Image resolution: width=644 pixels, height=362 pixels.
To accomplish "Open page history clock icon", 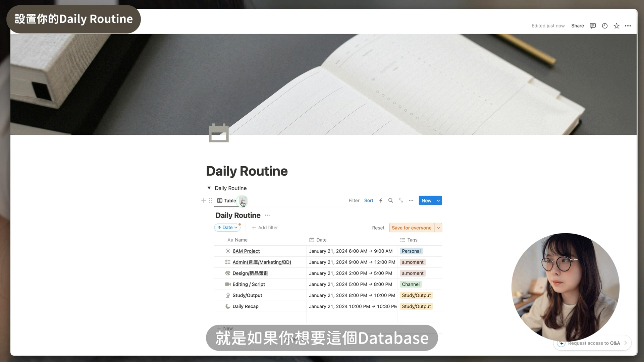I will 604,26.
